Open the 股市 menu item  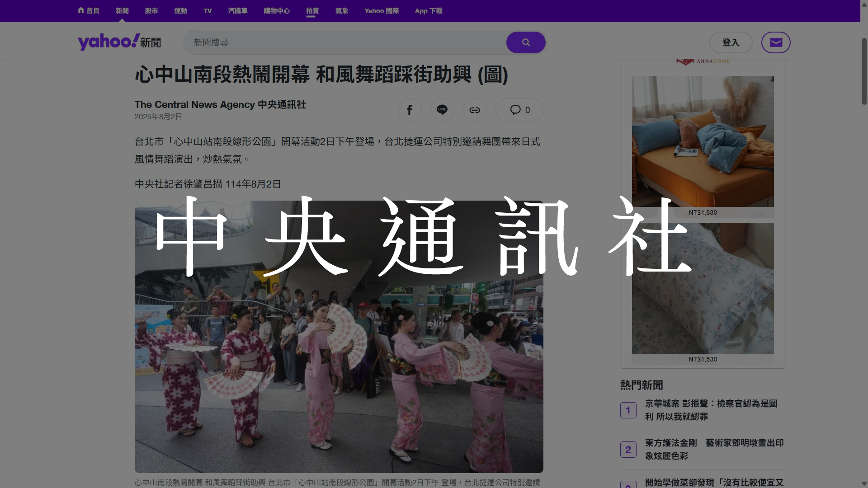tap(151, 11)
